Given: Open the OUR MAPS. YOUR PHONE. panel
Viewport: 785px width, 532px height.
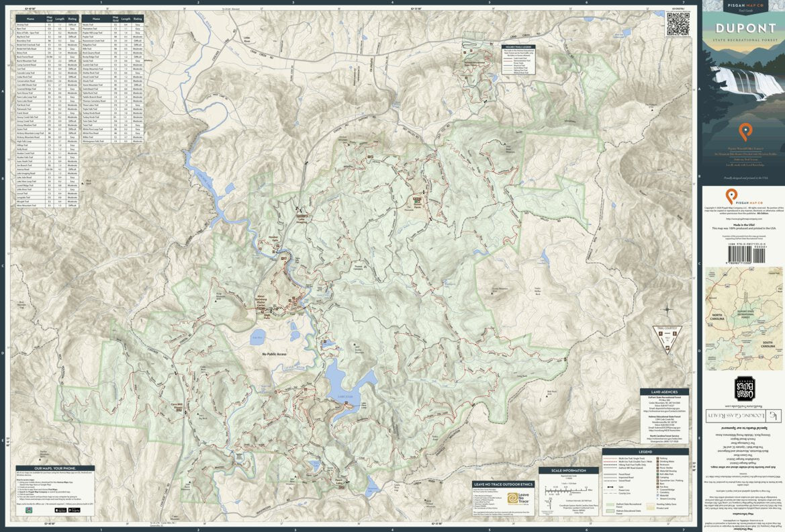Looking at the screenshot, I should [54, 468].
